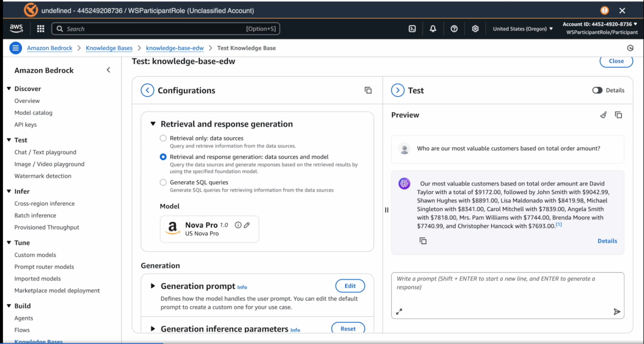Viewport: 644px width, 344px height.
Task: Show Nova Pro model info icon
Action: [x=238, y=225]
